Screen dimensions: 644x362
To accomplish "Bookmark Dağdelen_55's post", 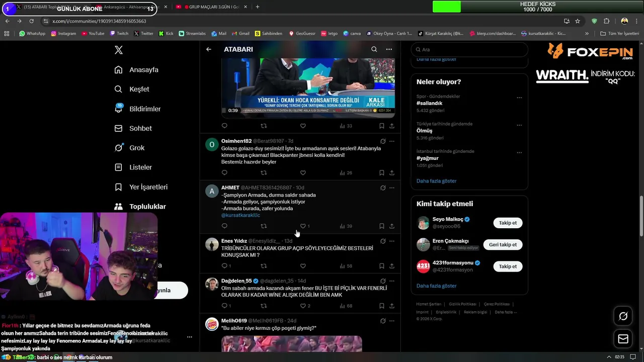I will (382, 306).
